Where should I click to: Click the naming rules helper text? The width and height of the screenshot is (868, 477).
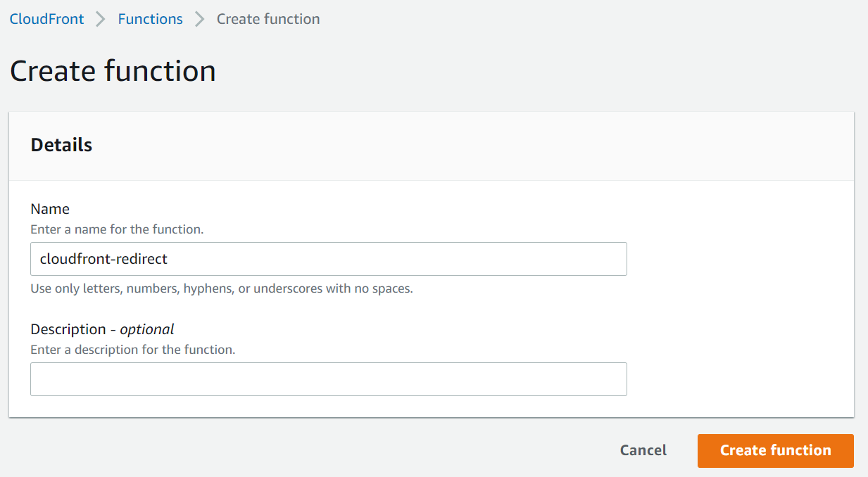point(221,288)
